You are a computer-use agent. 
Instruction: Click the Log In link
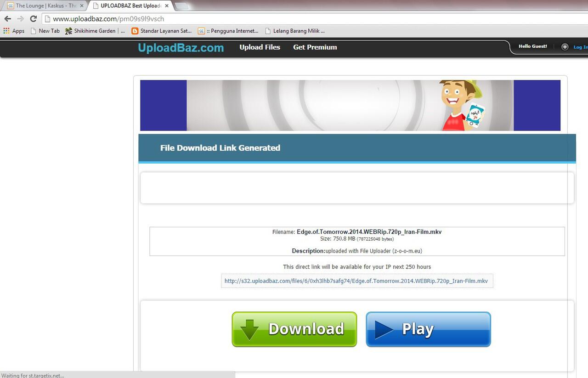(x=580, y=47)
